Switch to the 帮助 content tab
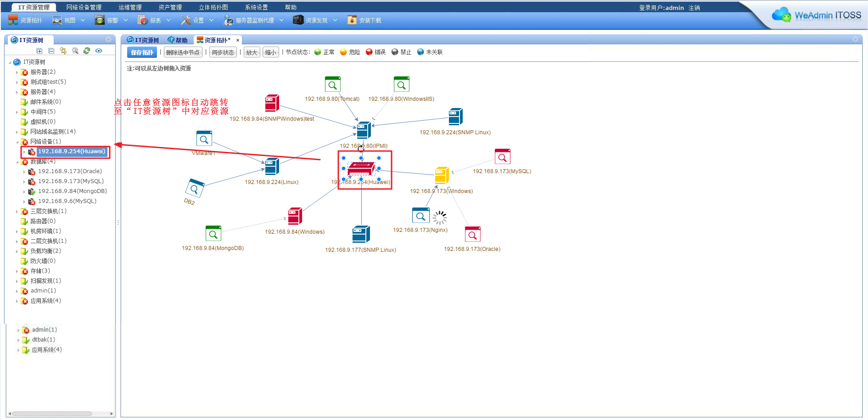Viewport: 868px width, 420px height. click(177, 40)
